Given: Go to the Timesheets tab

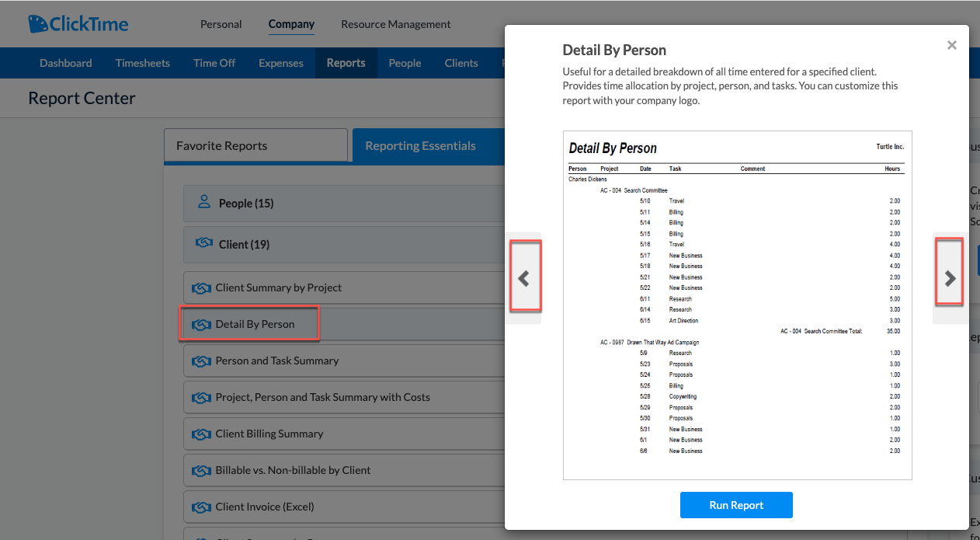Looking at the screenshot, I should [142, 62].
